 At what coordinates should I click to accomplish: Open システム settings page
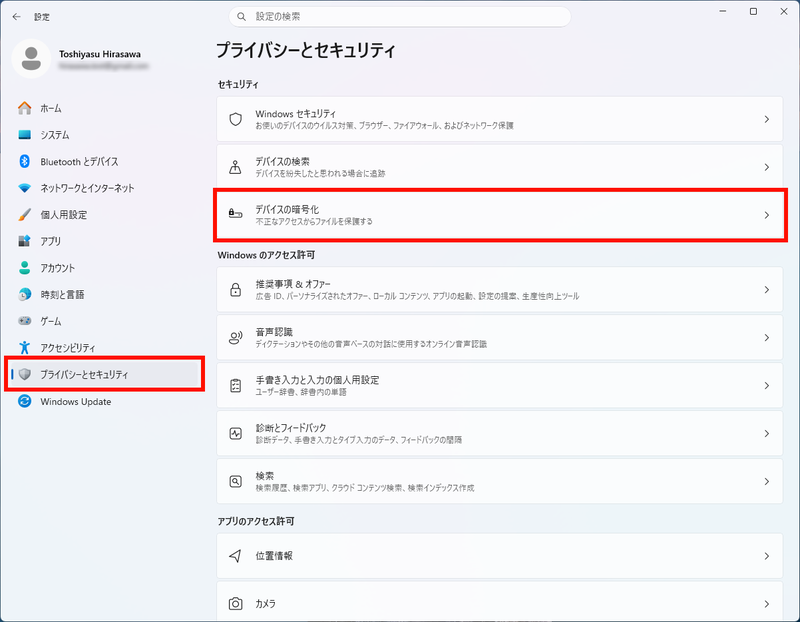coord(55,135)
